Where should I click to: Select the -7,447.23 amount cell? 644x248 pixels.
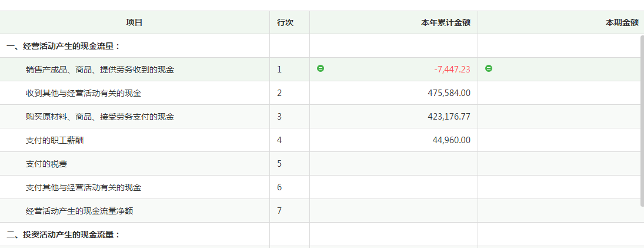(393, 70)
